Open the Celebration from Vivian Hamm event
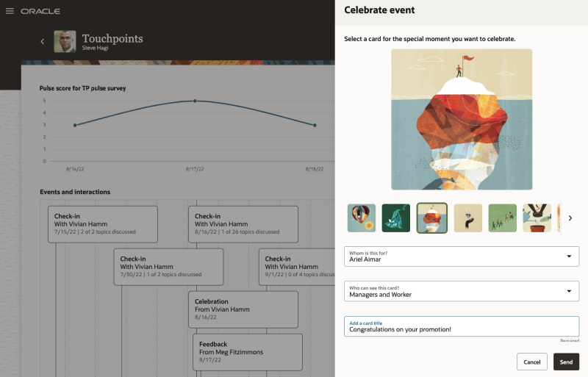 [x=243, y=309]
